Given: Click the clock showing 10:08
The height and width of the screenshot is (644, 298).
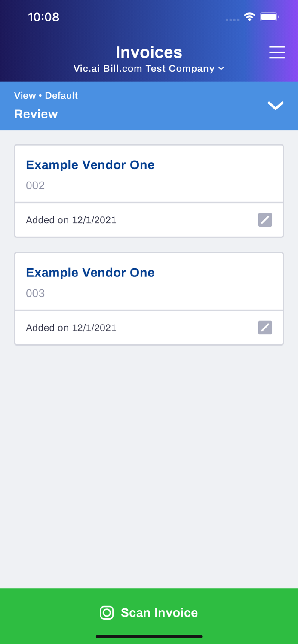Looking at the screenshot, I should click(x=44, y=16).
